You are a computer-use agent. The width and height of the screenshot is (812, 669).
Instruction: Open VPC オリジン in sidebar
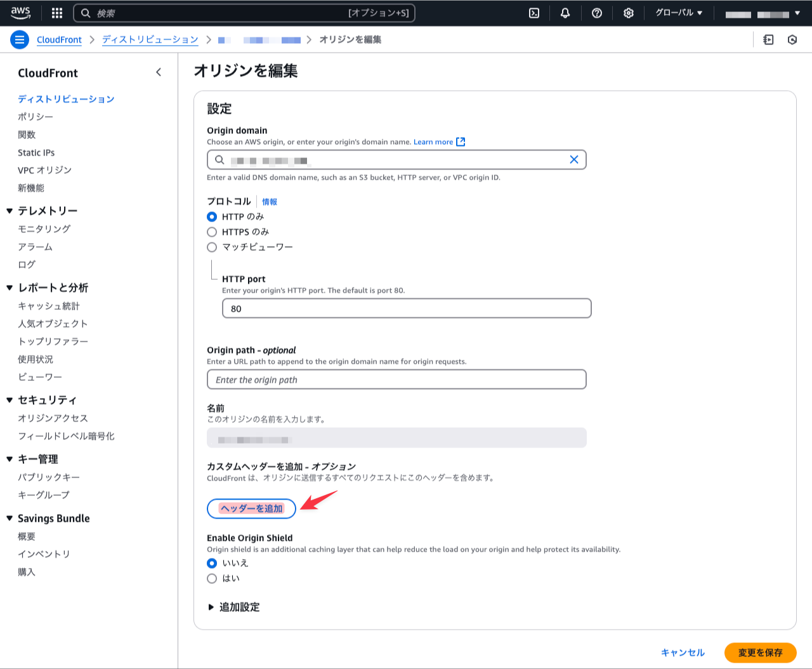[44, 170]
